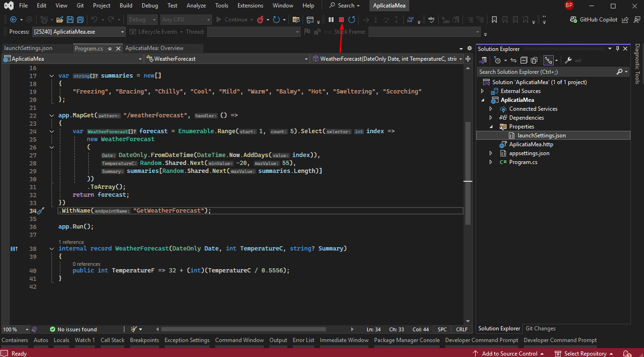Image resolution: width=644 pixels, height=357 pixels.
Task: Toggle bookmark icon in toolbar
Action: (x=494, y=20)
